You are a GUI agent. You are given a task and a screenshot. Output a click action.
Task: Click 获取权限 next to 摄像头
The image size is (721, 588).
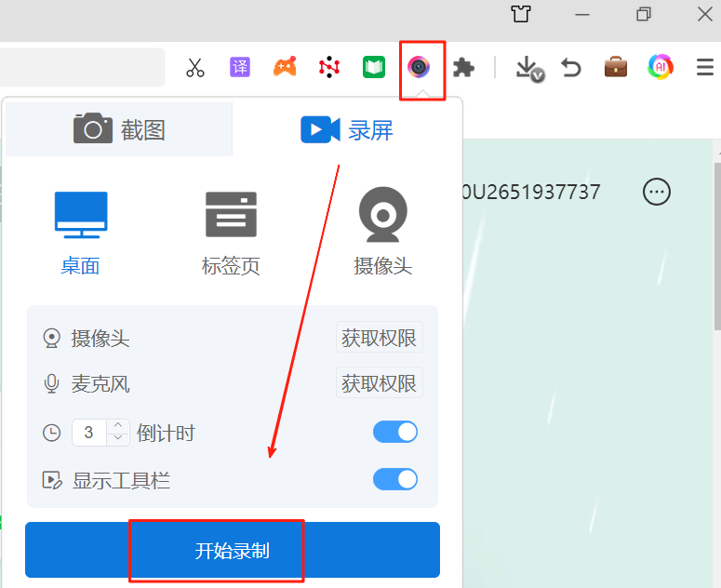click(x=379, y=338)
